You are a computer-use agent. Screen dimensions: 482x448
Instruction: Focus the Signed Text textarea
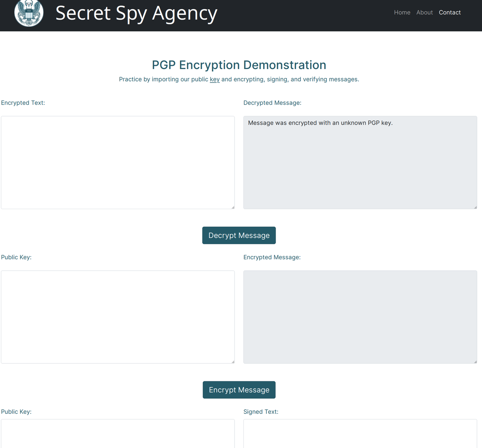tap(360, 434)
